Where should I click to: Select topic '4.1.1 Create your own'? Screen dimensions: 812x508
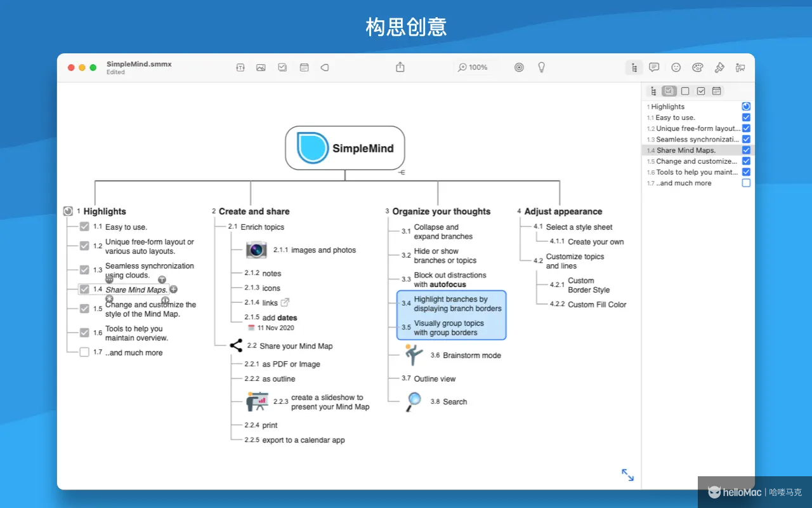point(587,242)
